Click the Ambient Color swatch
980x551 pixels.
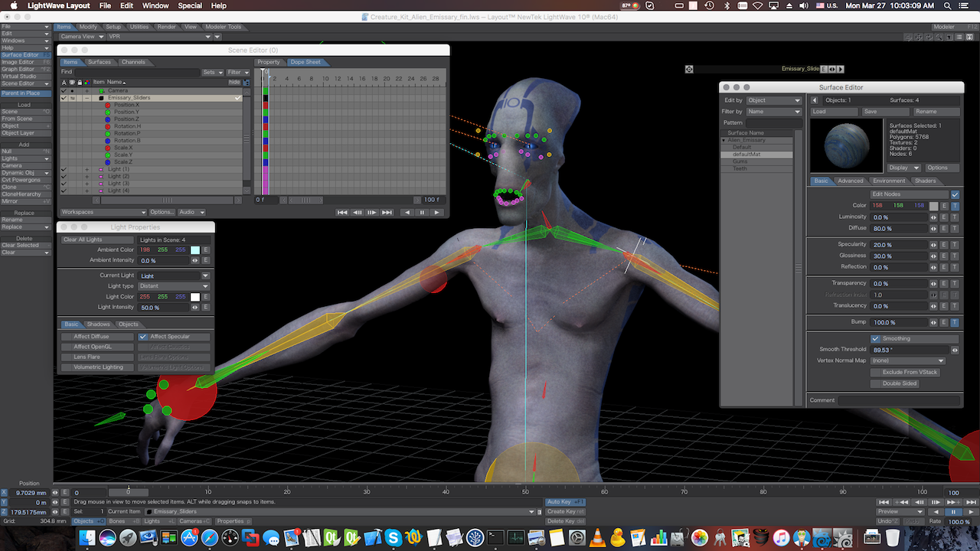pyautogui.click(x=194, y=249)
